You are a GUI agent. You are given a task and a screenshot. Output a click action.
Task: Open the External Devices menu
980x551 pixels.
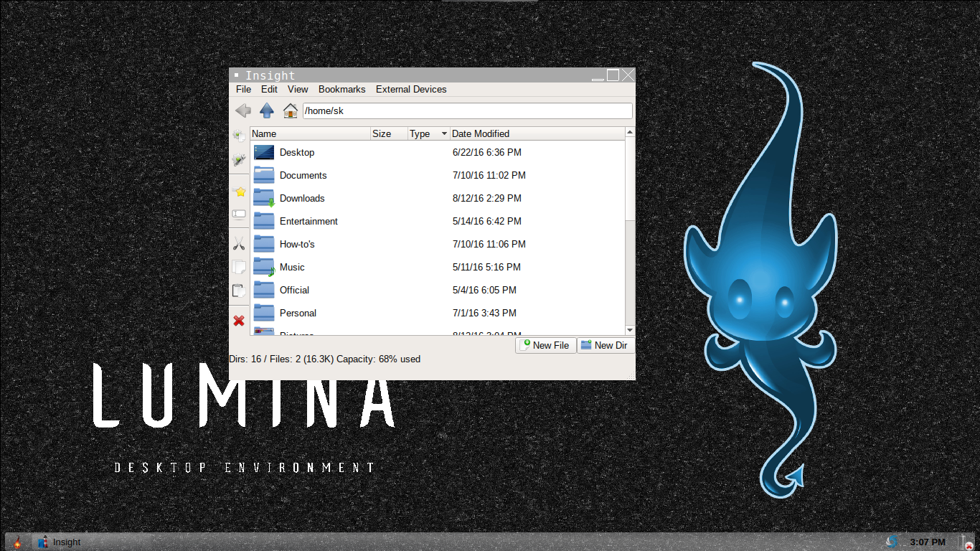(x=410, y=89)
